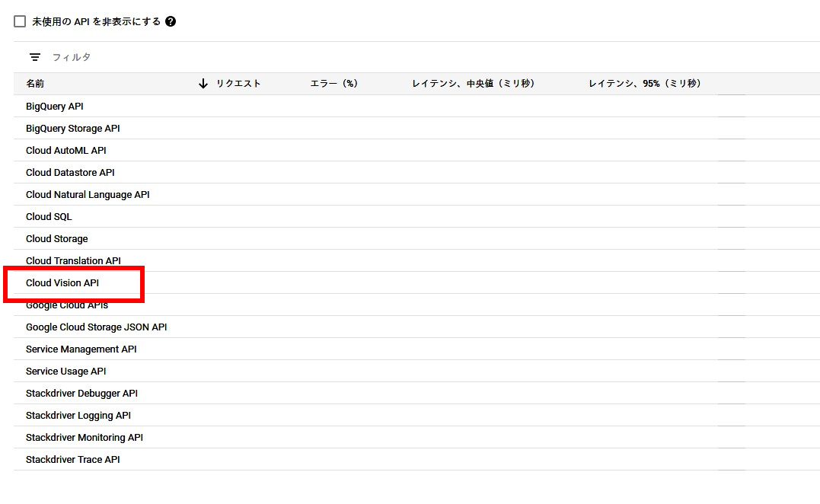The width and height of the screenshot is (820, 504).
Task: Open BigQuery API
Action: [x=55, y=107]
